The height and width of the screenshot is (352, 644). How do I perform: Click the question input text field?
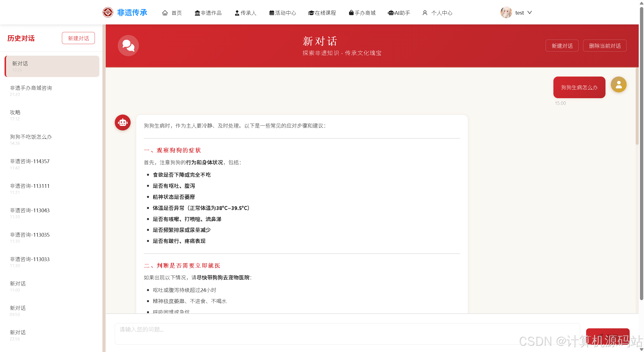pos(347,334)
